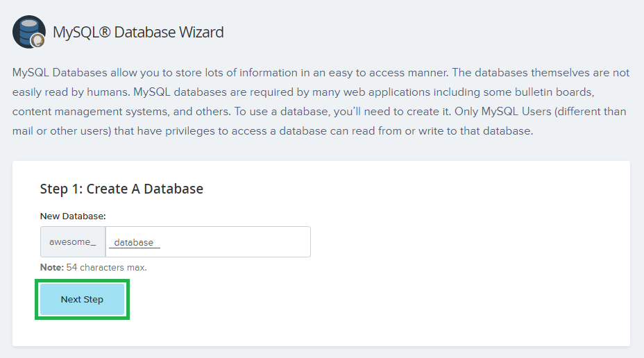Click the "New Database:" field label
The height and width of the screenshot is (358, 644).
click(x=72, y=216)
